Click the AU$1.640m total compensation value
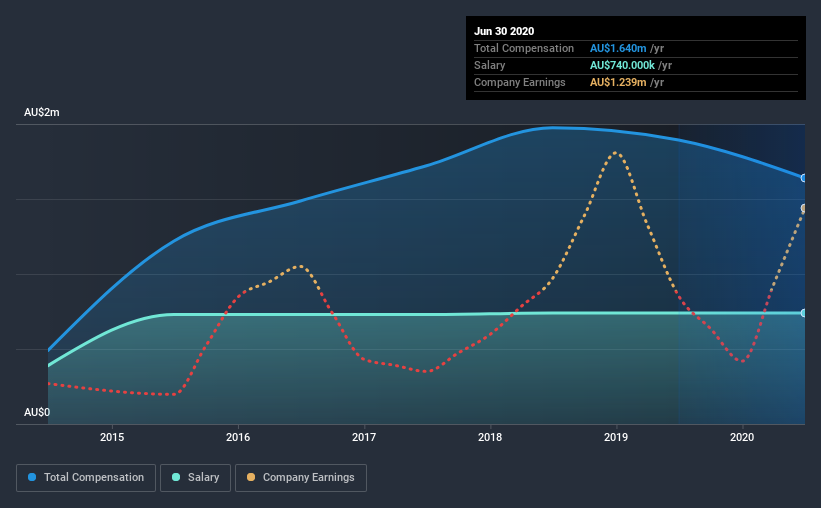The image size is (821, 508). pos(618,48)
